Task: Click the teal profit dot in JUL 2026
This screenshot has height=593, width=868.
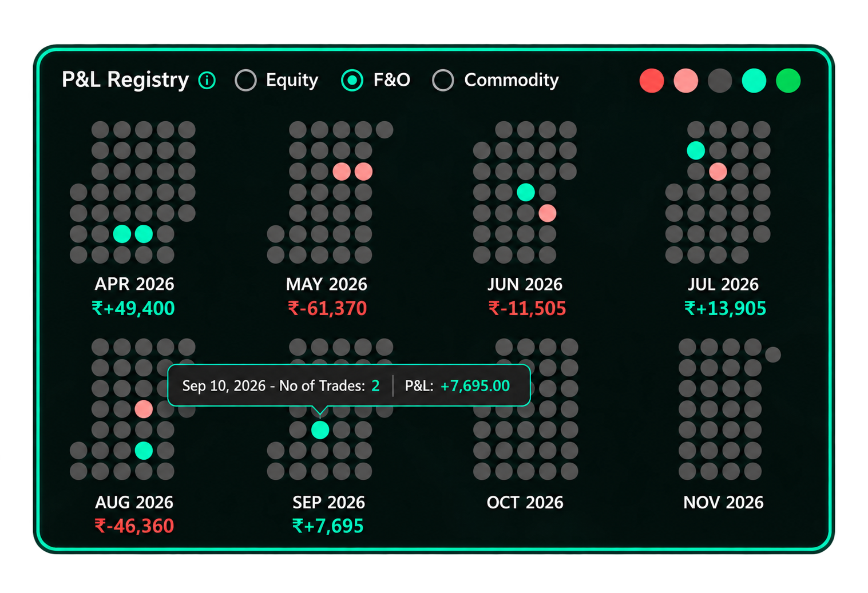Action: click(x=696, y=150)
